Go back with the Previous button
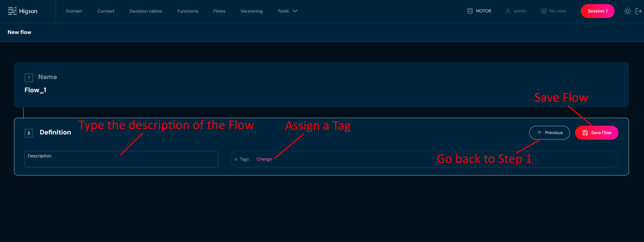The height and width of the screenshot is (242, 644). coord(549,133)
